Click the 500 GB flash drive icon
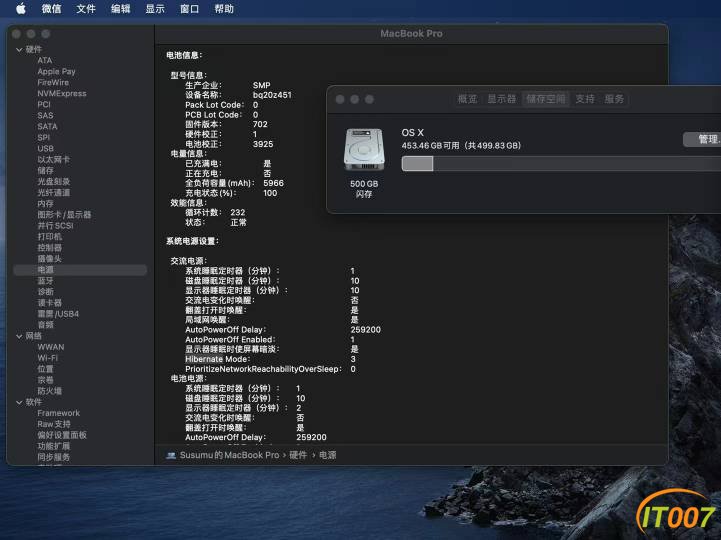The image size is (721, 540). click(x=364, y=150)
